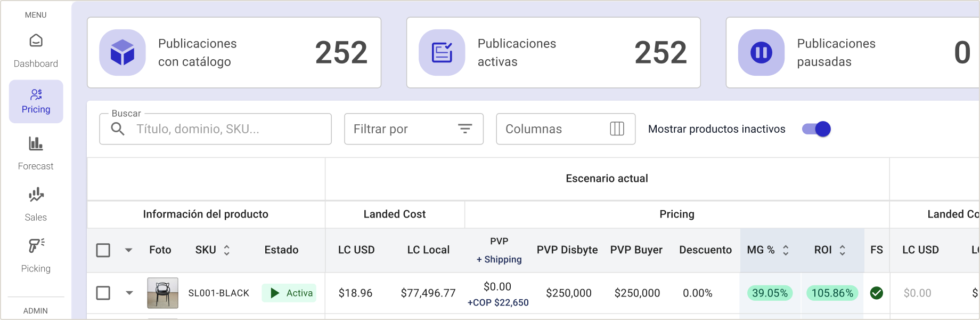This screenshot has height=320, width=980.
Task: Toggle Mostrar productos inactivos switch
Action: click(816, 129)
